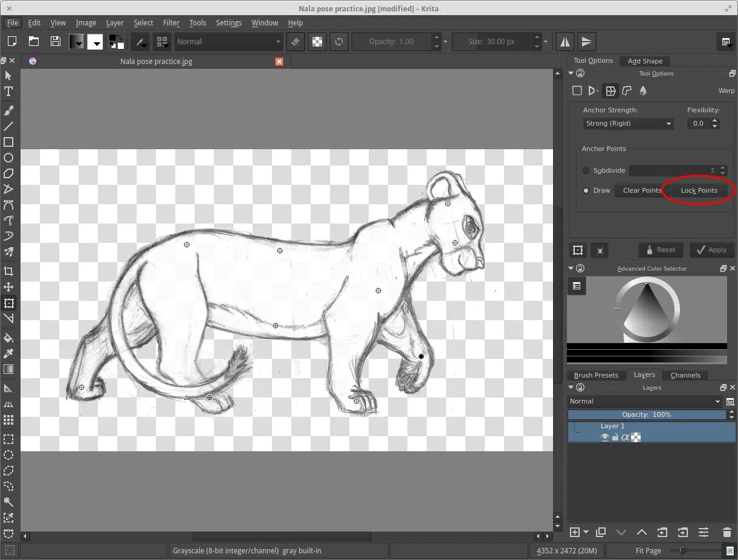Select the Bezier Curve tool
Screen dimensions: 738x560
8,205
